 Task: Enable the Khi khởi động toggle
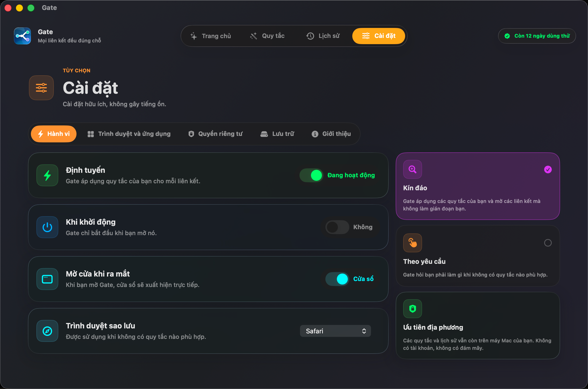click(x=337, y=227)
